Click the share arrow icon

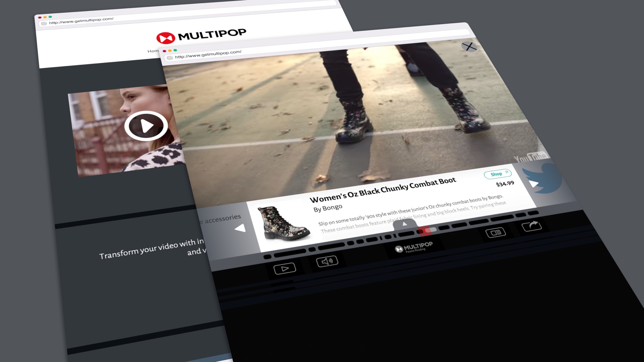(x=532, y=226)
